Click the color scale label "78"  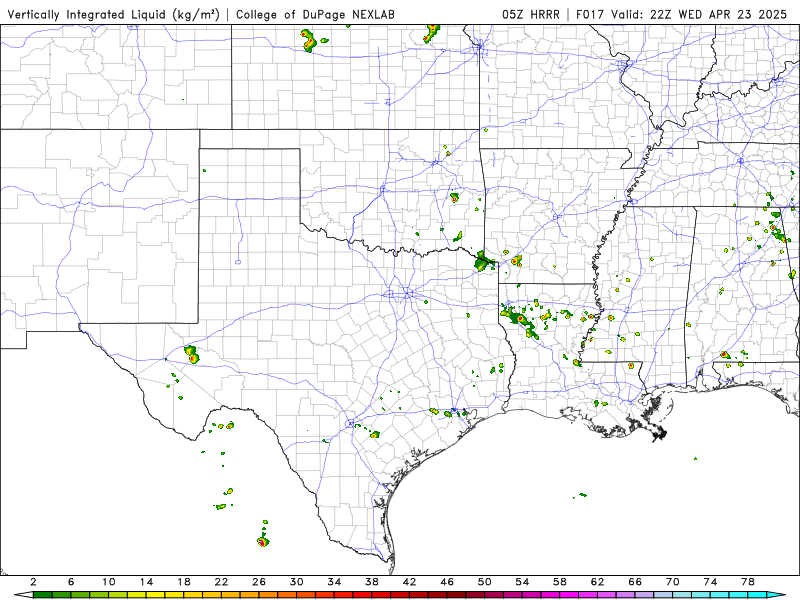point(748,582)
